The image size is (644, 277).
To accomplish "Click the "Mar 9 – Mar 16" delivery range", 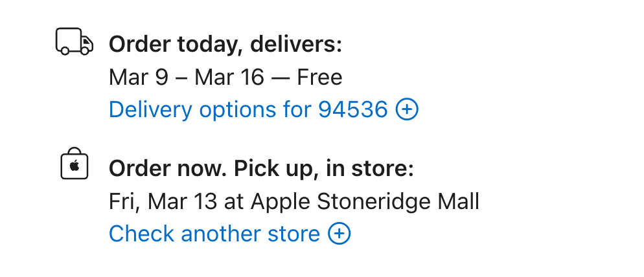I will pos(187,78).
